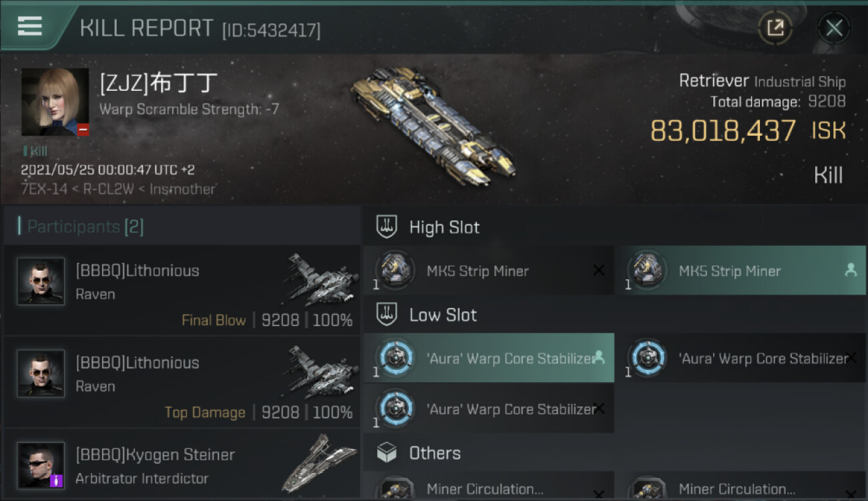
Task: Select the third 'Aura' Warp Core Stabilizer
Action: (x=489, y=408)
